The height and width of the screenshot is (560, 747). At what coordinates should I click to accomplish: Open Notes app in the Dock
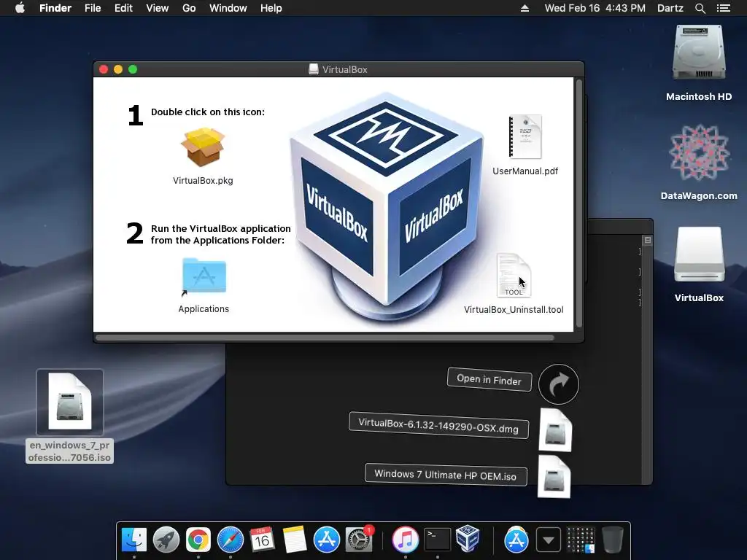click(x=294, y=540)
